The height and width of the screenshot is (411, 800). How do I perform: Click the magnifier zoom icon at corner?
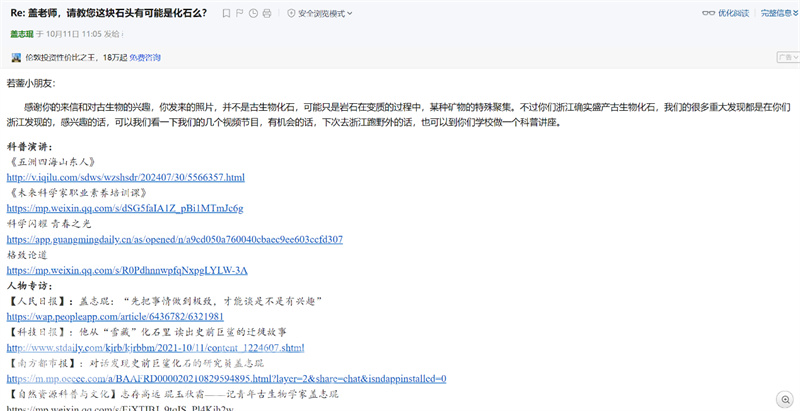[x=784, y=399]
